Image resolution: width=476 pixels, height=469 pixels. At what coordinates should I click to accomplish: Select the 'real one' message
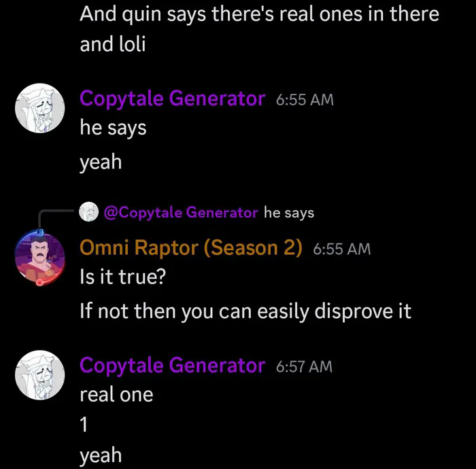(116, 395)
